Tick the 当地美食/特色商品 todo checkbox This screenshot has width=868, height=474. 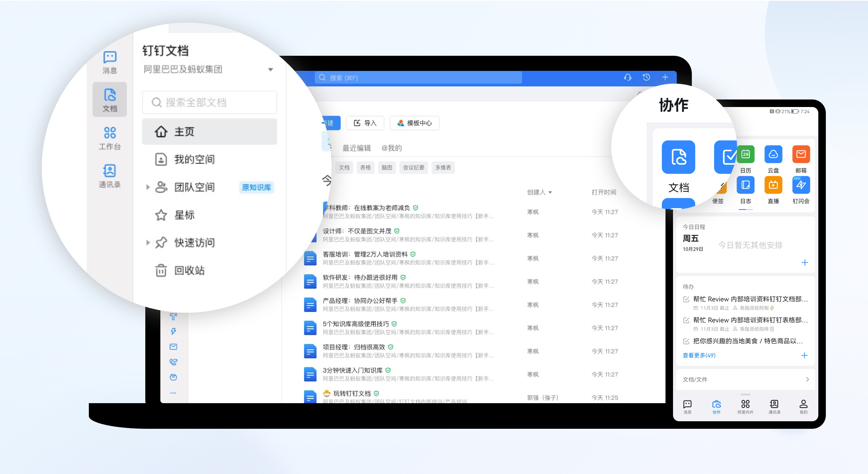(x=686, y=341)
